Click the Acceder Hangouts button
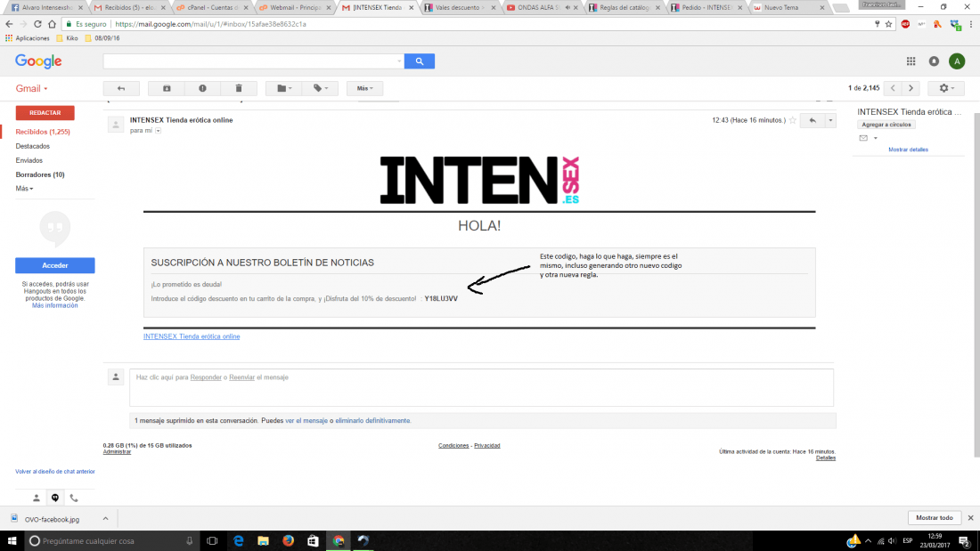 coord(55,265)
